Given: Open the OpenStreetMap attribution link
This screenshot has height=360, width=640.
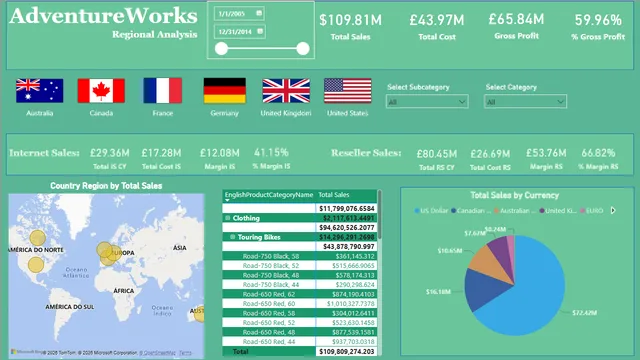Looking at the screenshot, I should coord(158,353).
